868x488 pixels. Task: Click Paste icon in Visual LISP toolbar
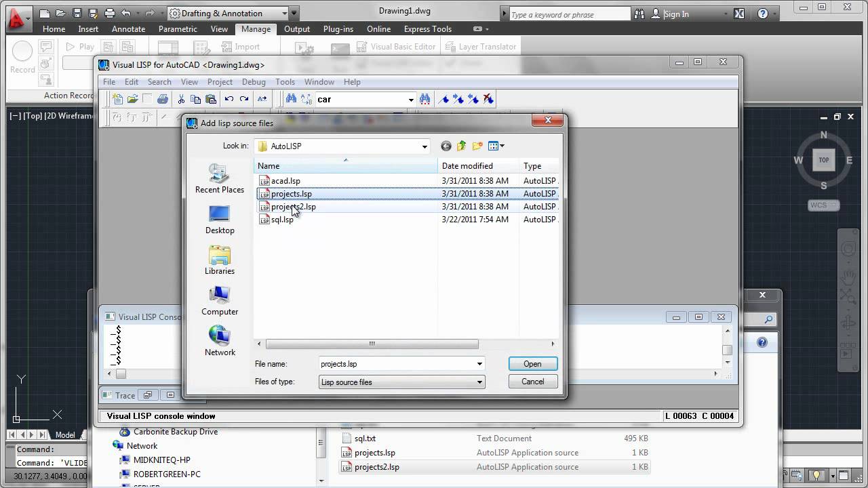pyautogui.click(x=210, y=99)
